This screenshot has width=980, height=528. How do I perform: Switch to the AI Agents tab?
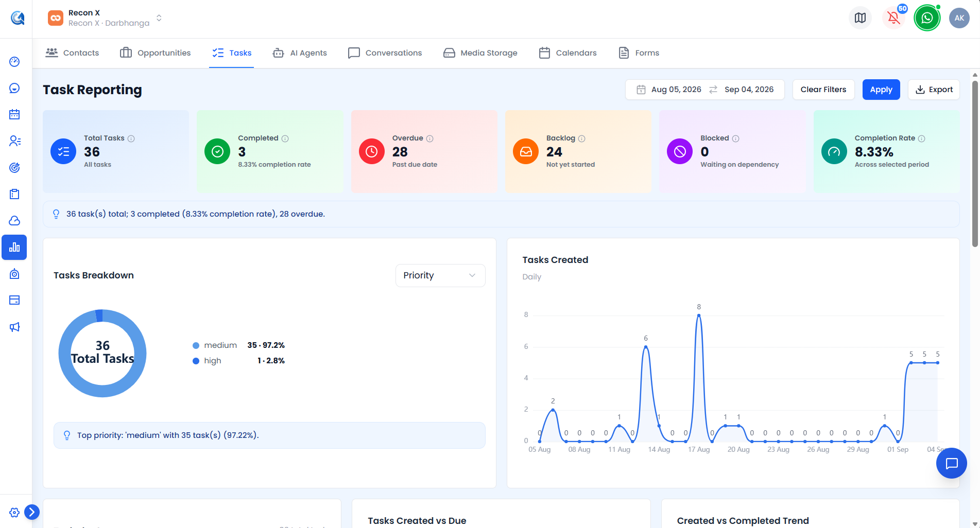click(x=300, y=53)
